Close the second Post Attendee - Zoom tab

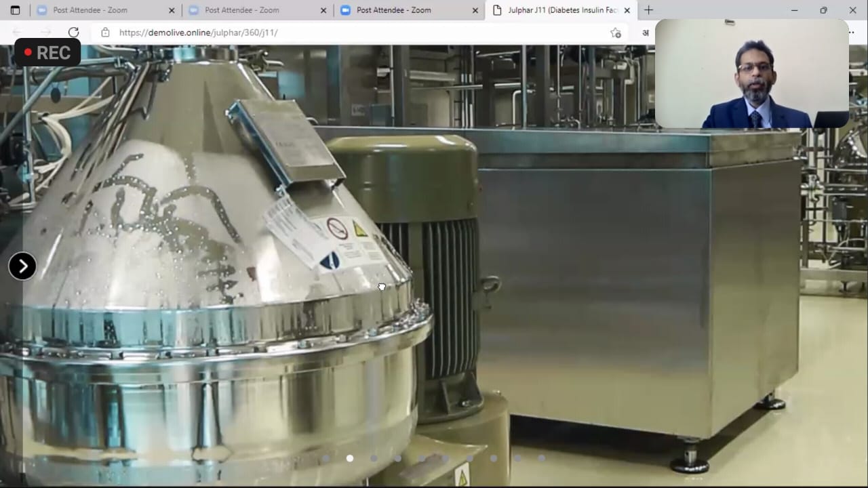click(x=323, y=10)
